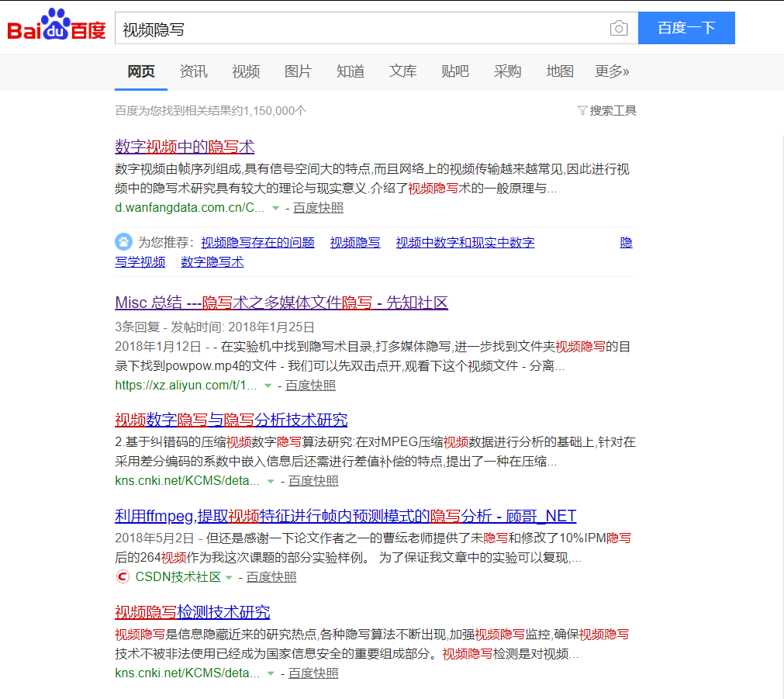The height and width of the screenshot is (699, 784).
Task: Open the dropdown arrow beside kns.cnki.net URL
Action: 269,481
